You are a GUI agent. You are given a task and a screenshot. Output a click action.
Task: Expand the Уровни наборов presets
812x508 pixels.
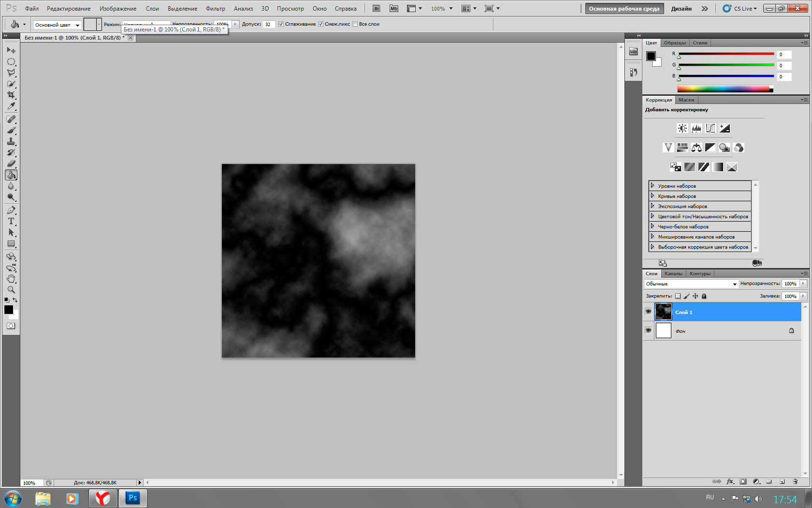(x=652, y=186)
